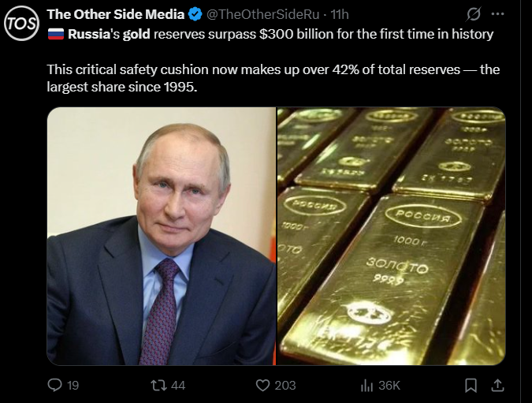532x403 pixels.
Task: Click the Russian flag emoji
Action: (55, 34)
